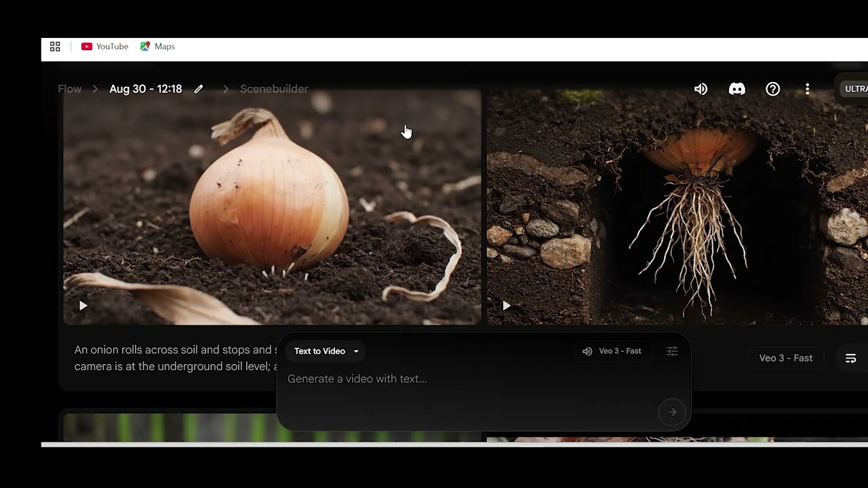Image resolution: width=868 pixels, height=488 pixels.
Task: Open the three-dot more options menu
Action: (807, 89)
